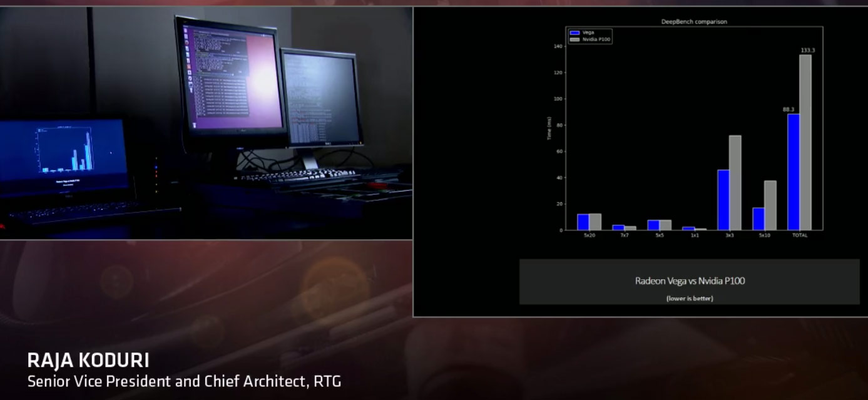The height and width of the screenshot is (400, 868).
Task: Select the "DeepBench comparison" chart title
Action: pyautogui.click(x=694, y=22)
